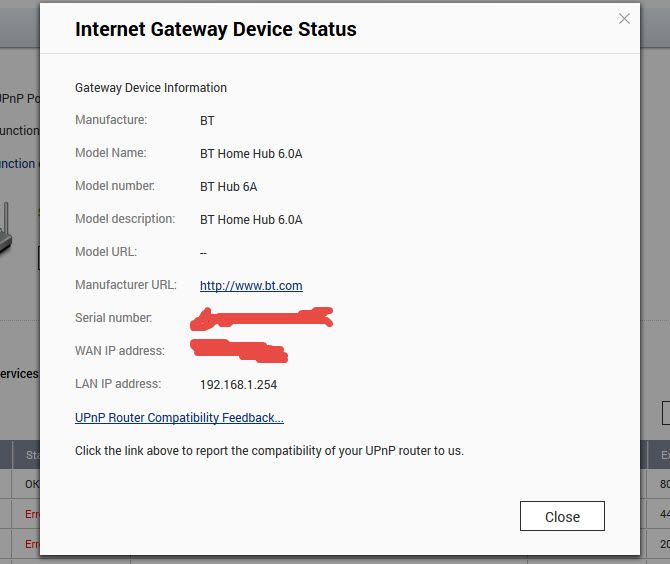Click the Manufacturer URL field label
Image resolution: width=670 pixels, height=564 pixels.
point(126,285)
